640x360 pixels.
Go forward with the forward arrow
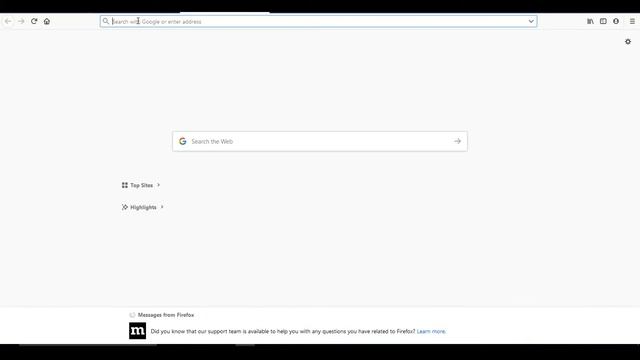(21, 21)
